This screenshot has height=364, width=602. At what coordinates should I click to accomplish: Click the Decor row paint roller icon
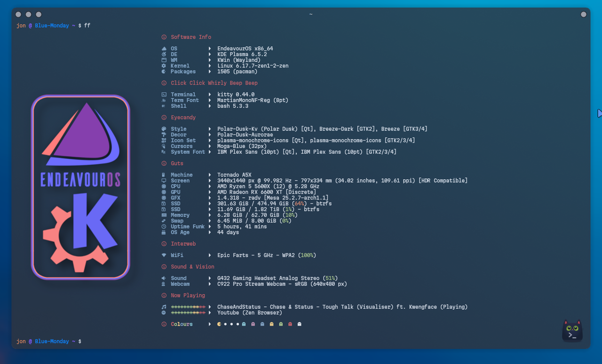click(164, 135)
